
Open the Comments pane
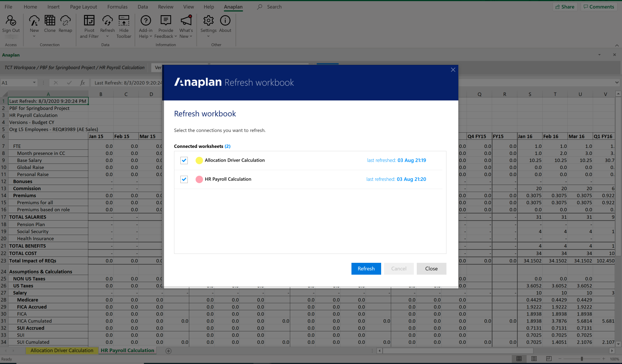pyautogui.click(x=599, y=7)
